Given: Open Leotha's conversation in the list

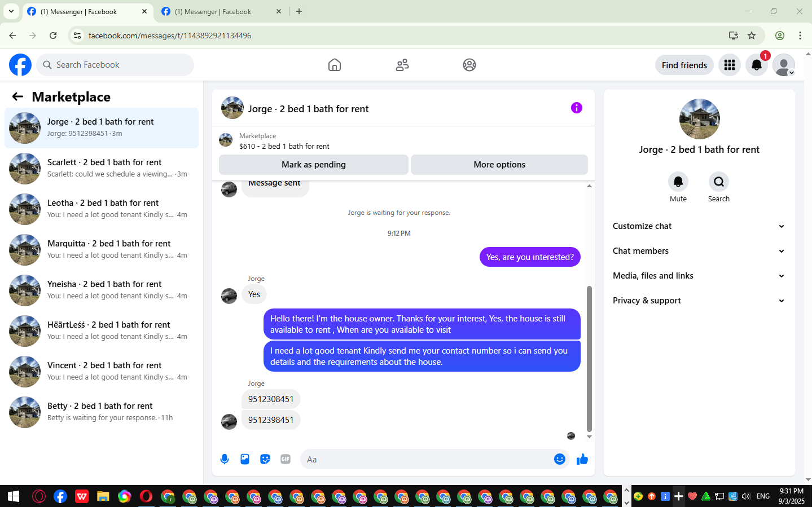Looking at the screenshot, I should click(x=102, y=209).
